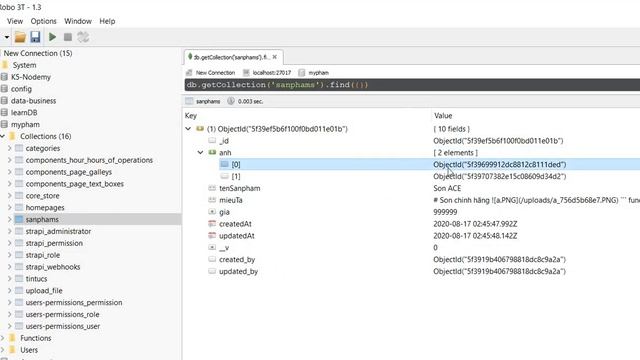This screenshot has height=360, width=640.
Task: Click the value 999999
Action: coord(445,212)
